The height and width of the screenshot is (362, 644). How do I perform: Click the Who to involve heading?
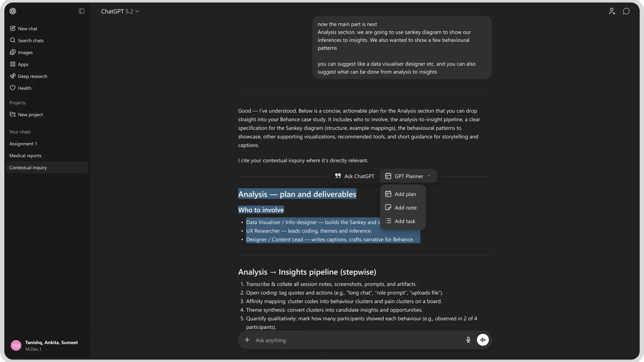(x=261, y=210)
